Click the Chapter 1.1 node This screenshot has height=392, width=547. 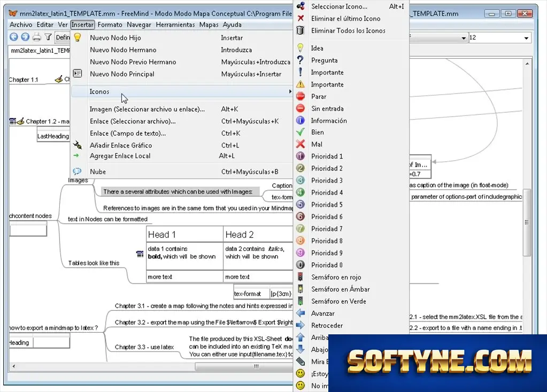coord(24,80)
